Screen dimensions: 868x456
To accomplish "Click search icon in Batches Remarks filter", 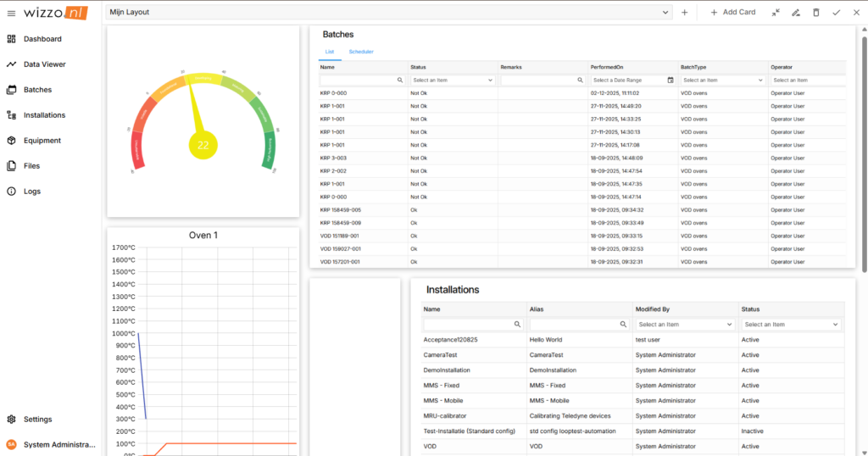I will click(x=580, y=81).
